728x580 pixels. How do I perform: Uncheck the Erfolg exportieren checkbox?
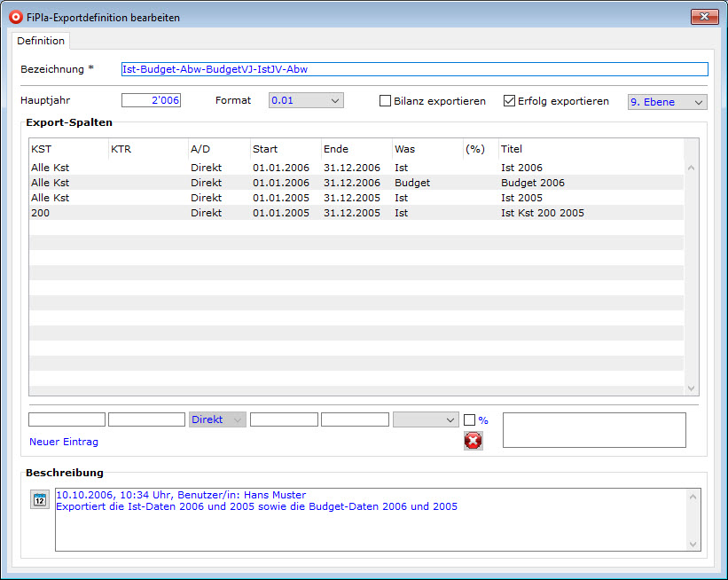pos(510,101)
